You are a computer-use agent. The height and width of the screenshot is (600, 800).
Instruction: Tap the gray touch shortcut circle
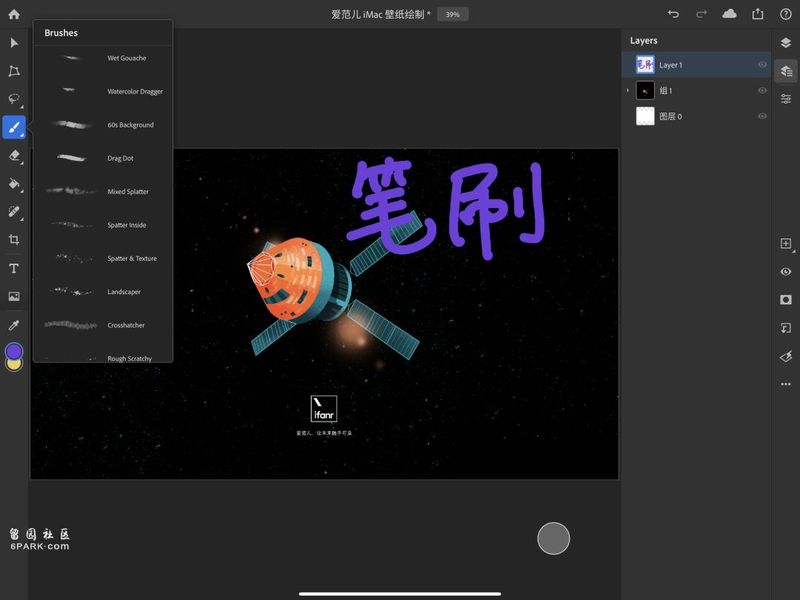pyautogui.click(x=554, y=538)
